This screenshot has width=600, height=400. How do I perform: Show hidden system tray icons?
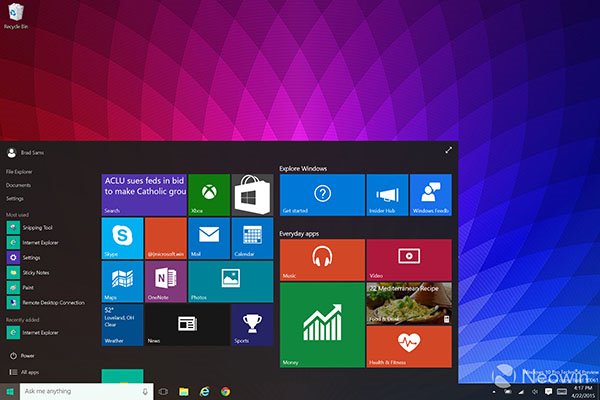click(x=494, y=392)
